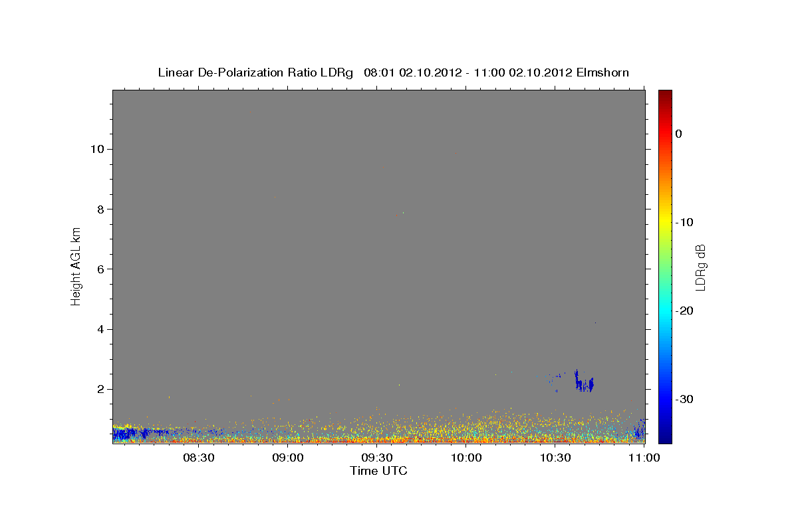Viewport: 798px width, 532px height.
Task: Click the 'Time UTC' axis label
Action: (x=378, y=471)
